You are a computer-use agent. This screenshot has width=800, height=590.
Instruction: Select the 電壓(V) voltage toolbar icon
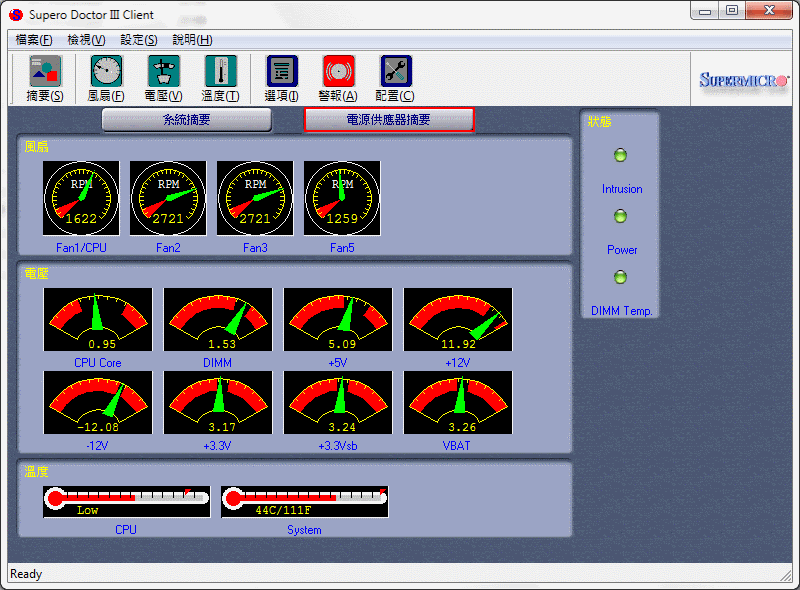[x=163, y=72]
